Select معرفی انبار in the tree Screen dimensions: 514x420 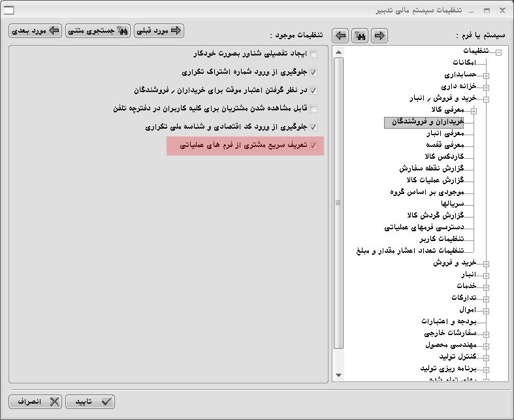click(443, 133)
